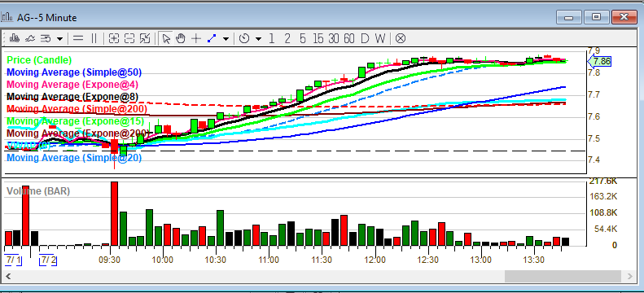Click the 12:00 time axis label
Screen dimensions: 644x293
pyautogui.click(x=375, y=260)
